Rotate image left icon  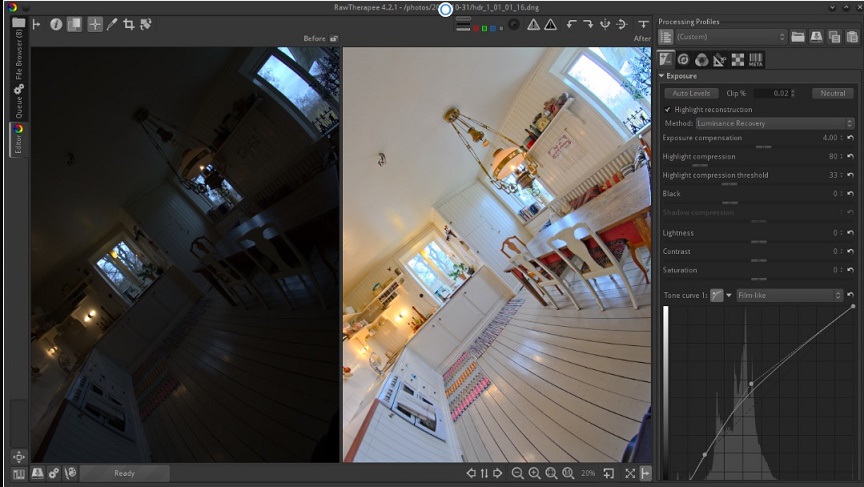tap(571, 24)
